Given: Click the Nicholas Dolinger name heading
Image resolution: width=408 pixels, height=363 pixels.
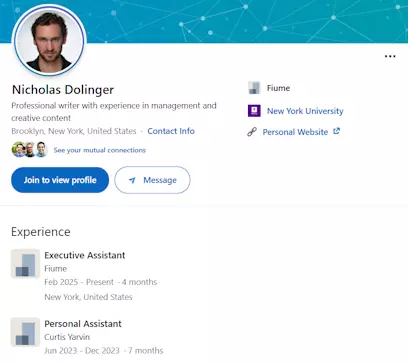Looking at the screenshot, I should pyautogui.click(x=63, y=90).
